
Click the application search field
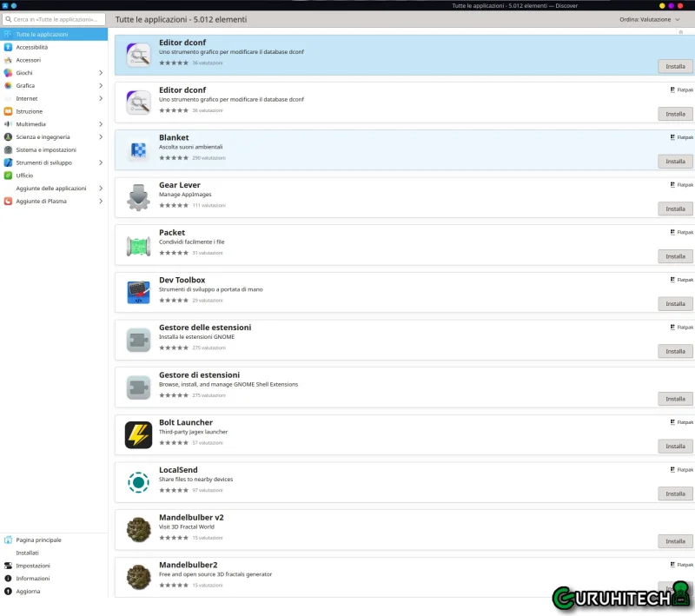pos(56,19)
